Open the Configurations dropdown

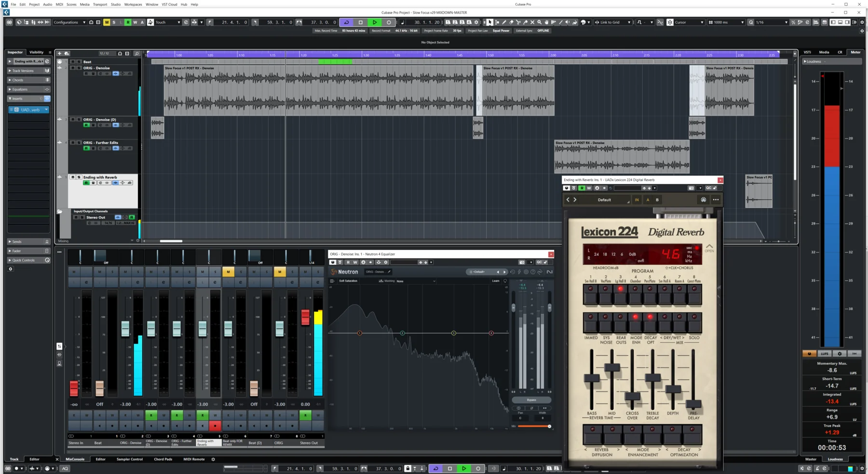(69, 22)
